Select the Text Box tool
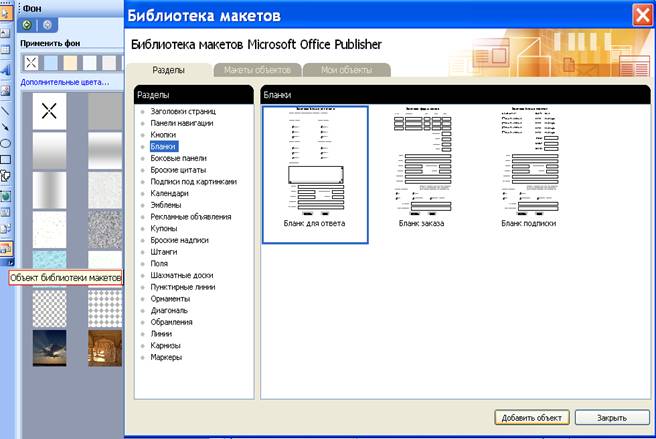The width and height of the screenshot is (656, 439). tap(5, 33)
